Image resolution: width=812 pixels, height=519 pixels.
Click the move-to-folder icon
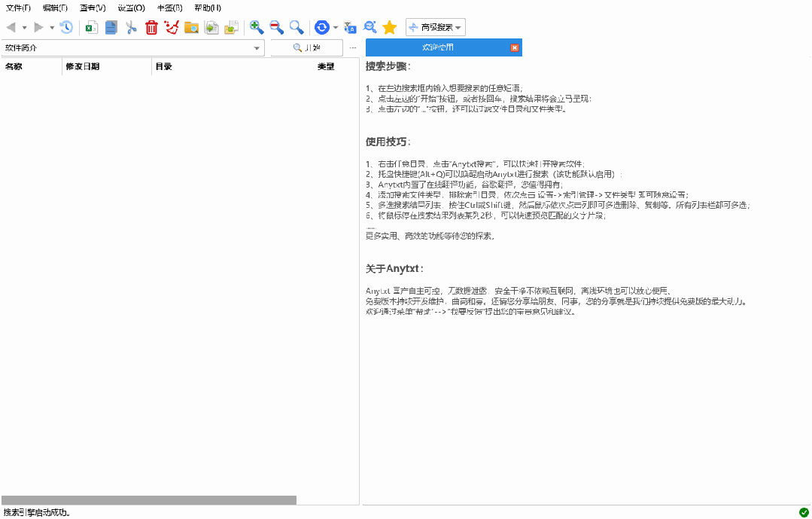(x=231, y=27)
